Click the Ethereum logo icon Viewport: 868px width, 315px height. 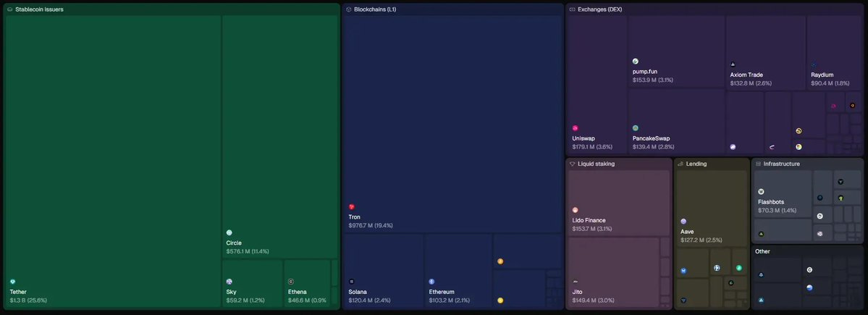click(431, 282)
